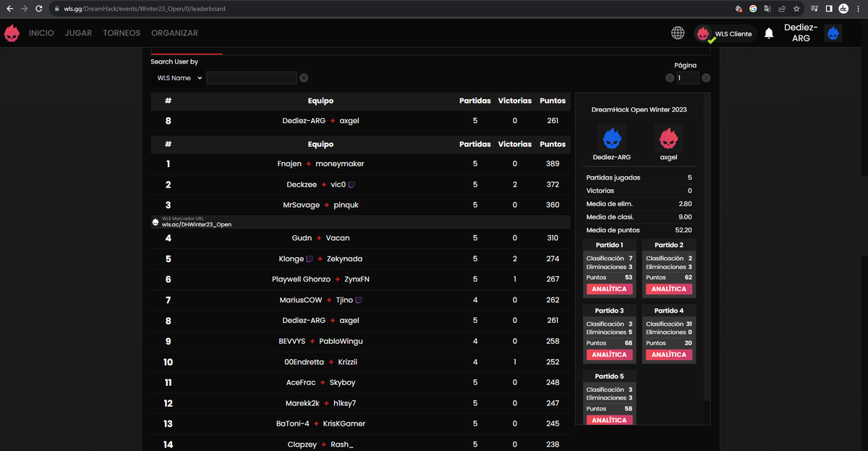Open the Chrome profile avatar

[843, 9]
